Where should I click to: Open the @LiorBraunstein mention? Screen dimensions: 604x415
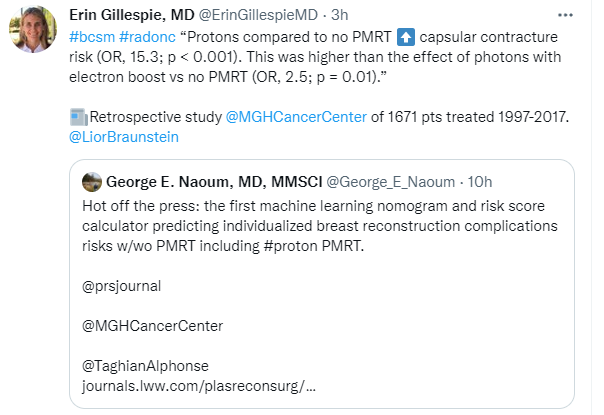tap(125, 137)
